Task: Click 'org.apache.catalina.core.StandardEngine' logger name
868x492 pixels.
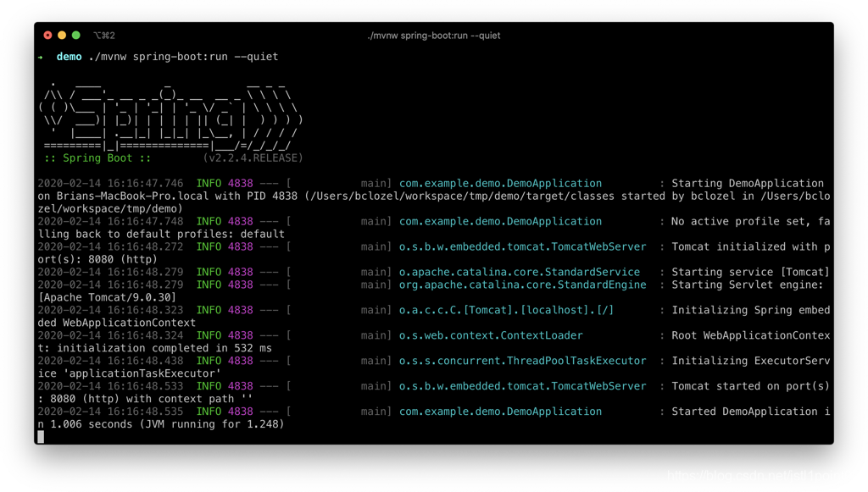Action: 522,285
